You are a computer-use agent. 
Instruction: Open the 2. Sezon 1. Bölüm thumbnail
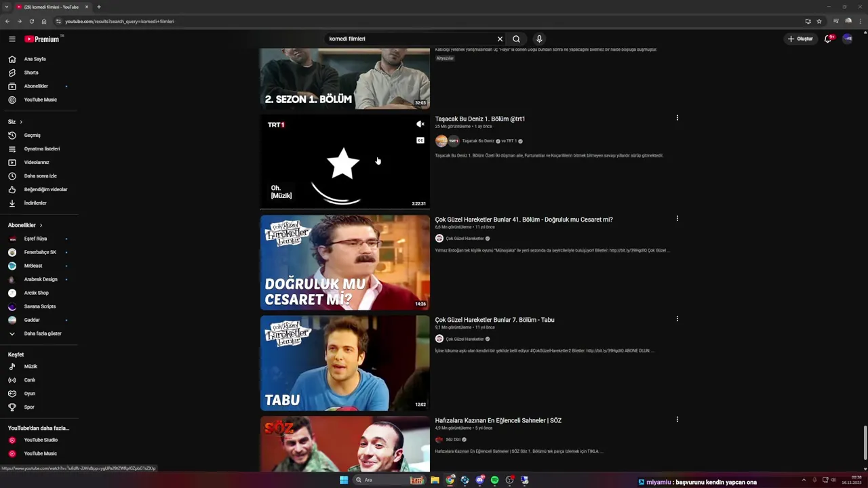coord(345,78)
